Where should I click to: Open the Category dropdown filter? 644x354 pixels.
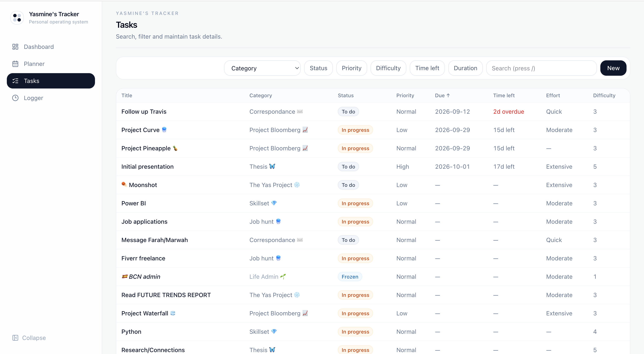click(x=262, y=68)
